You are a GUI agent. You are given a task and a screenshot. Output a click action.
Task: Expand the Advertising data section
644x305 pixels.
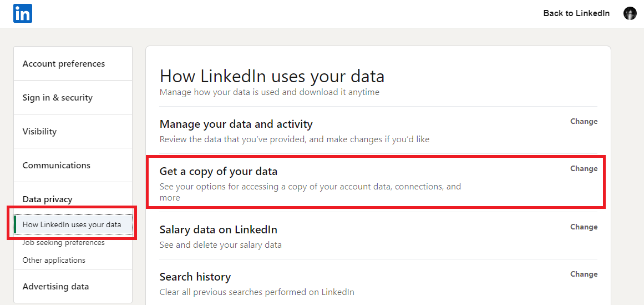click(x=56, y=287)
